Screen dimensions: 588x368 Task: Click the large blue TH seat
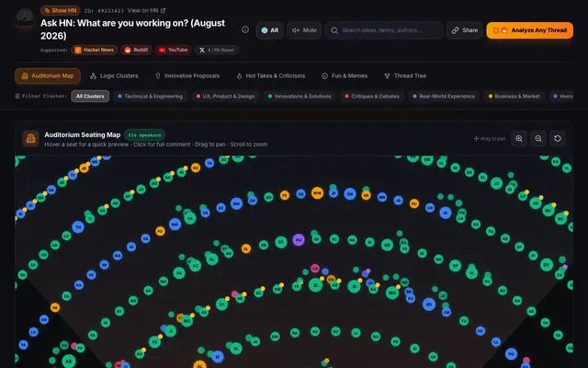point(78,227)
